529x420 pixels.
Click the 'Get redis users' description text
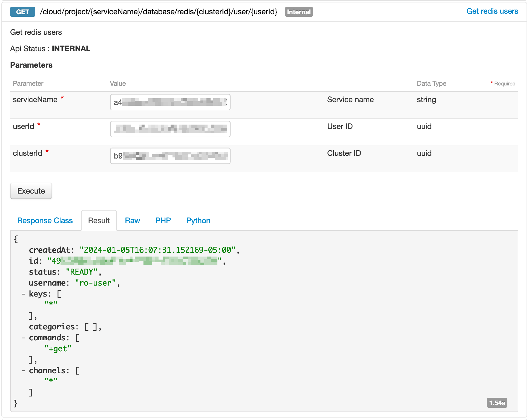[x=36, y=32]
